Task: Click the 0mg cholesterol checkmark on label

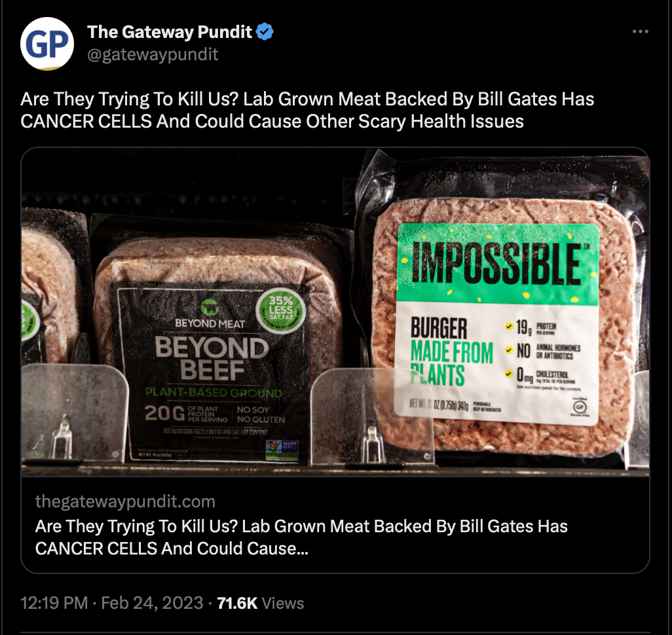Action: click(x=509, y=374)
